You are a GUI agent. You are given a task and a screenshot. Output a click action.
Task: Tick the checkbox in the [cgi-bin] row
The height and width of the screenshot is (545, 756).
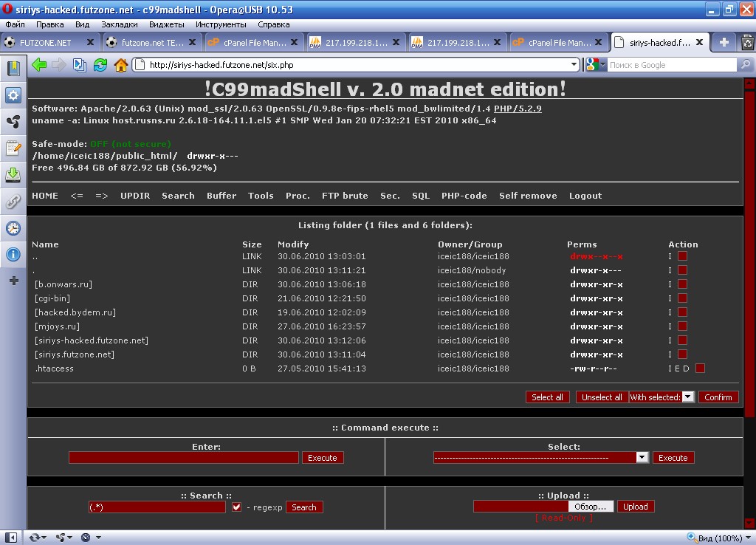pyautogui.click(x=682, y=298)
